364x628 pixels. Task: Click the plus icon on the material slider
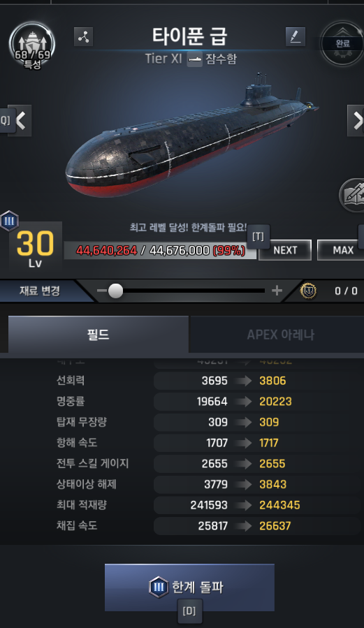(277, 291)
